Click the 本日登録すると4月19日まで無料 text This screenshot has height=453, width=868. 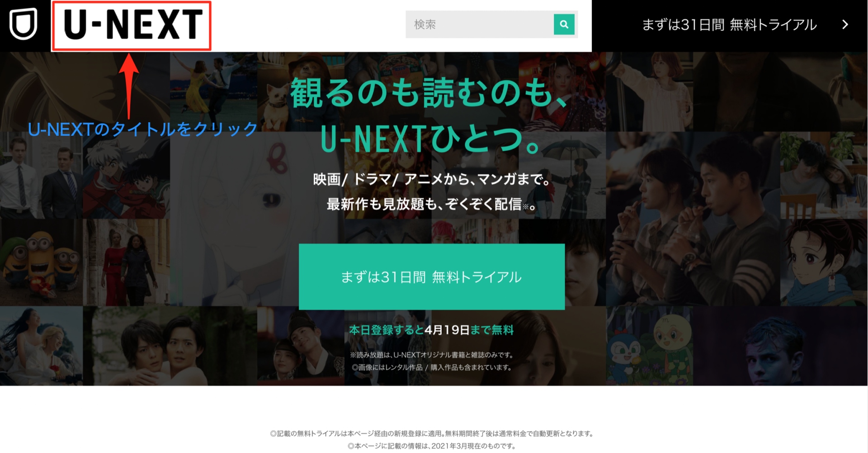(x=431, y=330)
